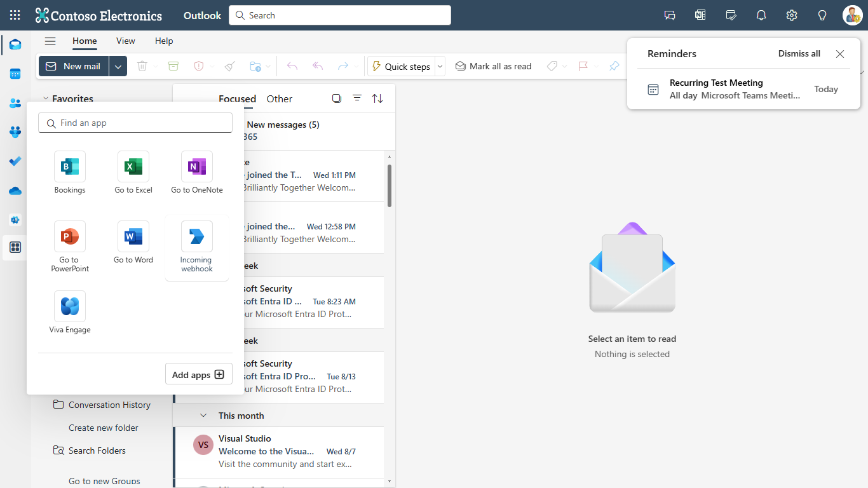Click the Sweep broom toolbar icon
868x488 pixels.
[x=230, y=66]
